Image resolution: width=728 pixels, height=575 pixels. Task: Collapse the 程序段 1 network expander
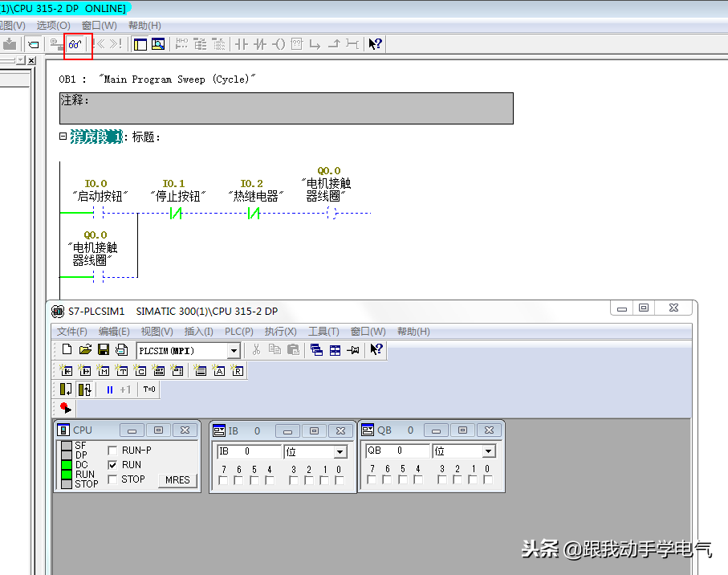(63, 137)
